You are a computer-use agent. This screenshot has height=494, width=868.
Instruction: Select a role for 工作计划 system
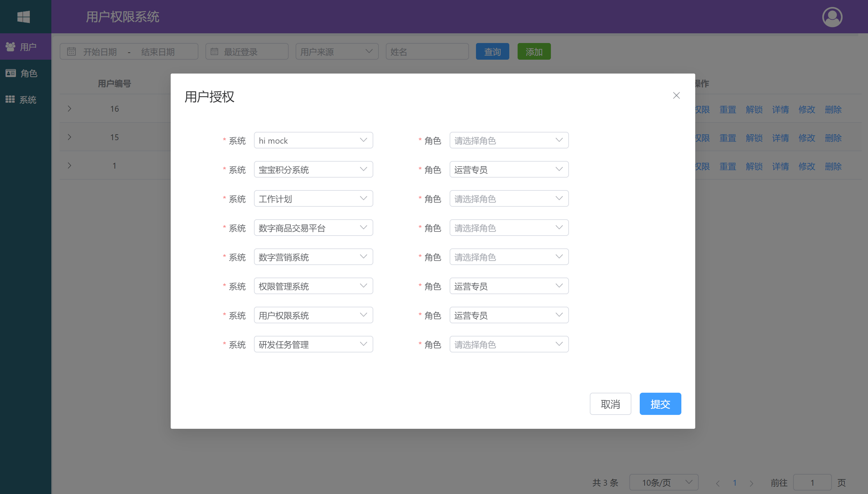click(x=509, y=198)
